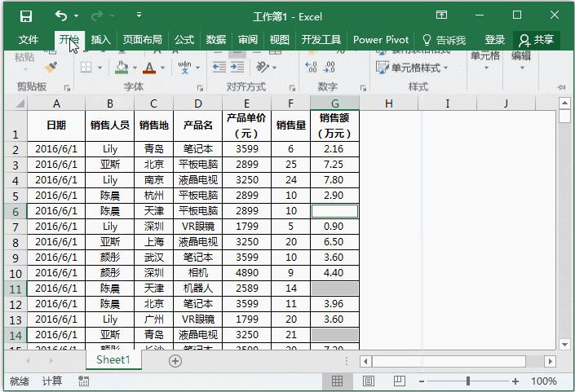Pin the ribbon using the pin icon

point(561,87)
